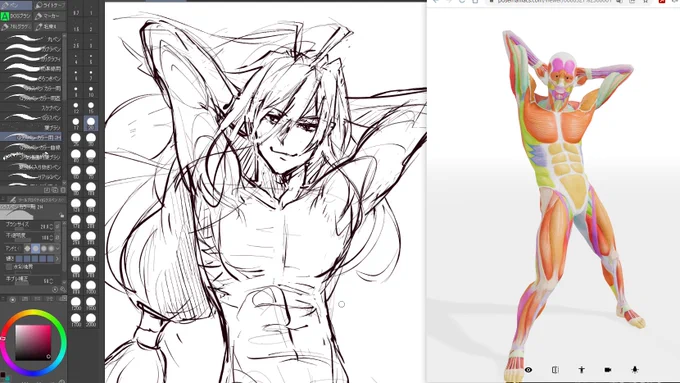The image size is (680, 383).
Task: Pick a shade in the color square
Action: pos(33,343)
